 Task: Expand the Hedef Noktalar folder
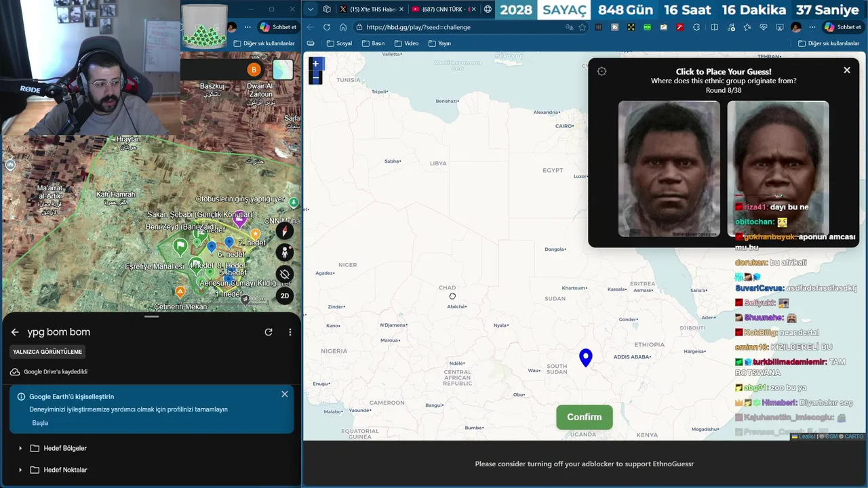click(20, 470)
